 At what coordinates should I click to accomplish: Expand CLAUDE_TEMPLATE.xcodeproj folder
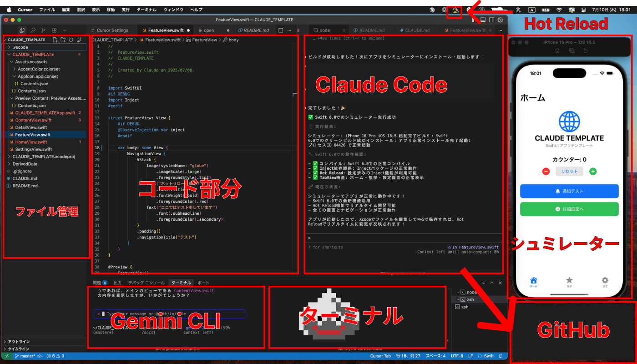[44, 157]
